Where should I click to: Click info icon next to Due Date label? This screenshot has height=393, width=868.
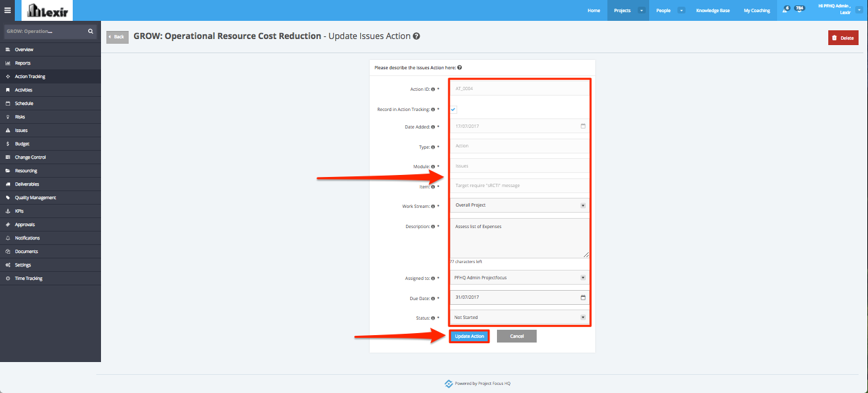point(433,298)
